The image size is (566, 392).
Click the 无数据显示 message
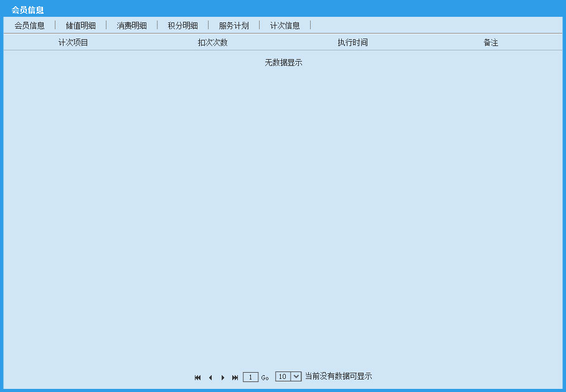coord(283,63)
